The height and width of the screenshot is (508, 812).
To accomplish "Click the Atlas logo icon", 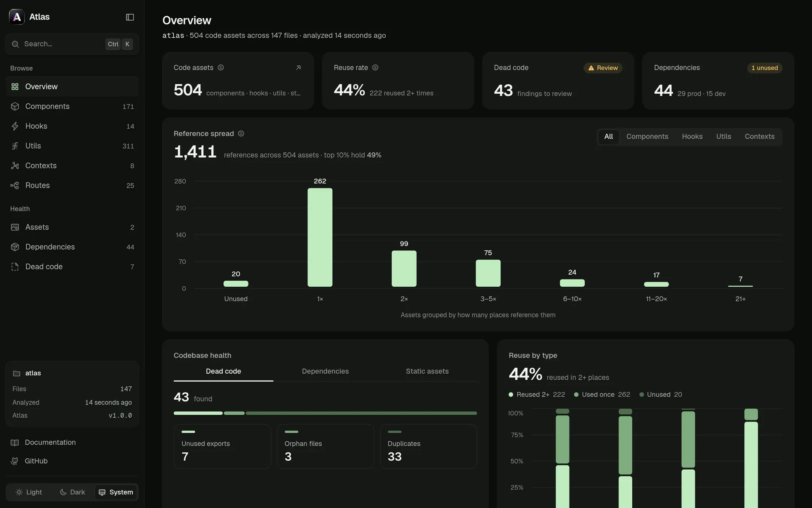I will pyautogui.click(x=17, y=17).
